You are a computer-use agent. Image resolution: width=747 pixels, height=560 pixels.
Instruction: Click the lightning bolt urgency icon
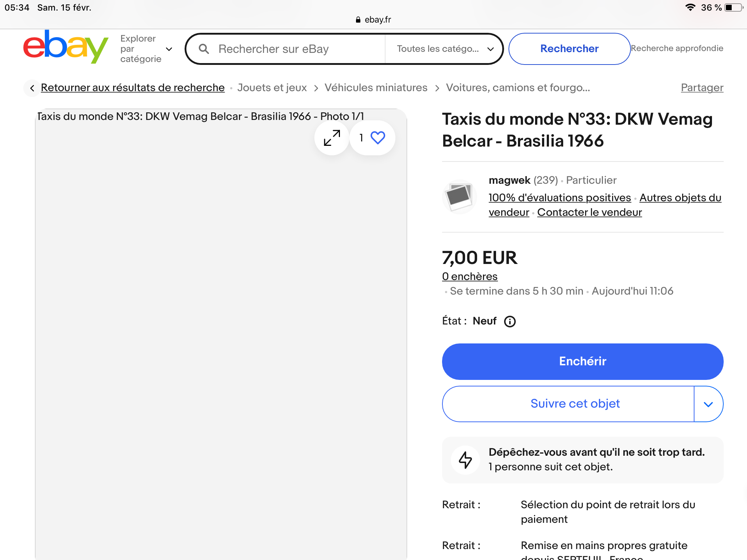(x=465, y=460)
